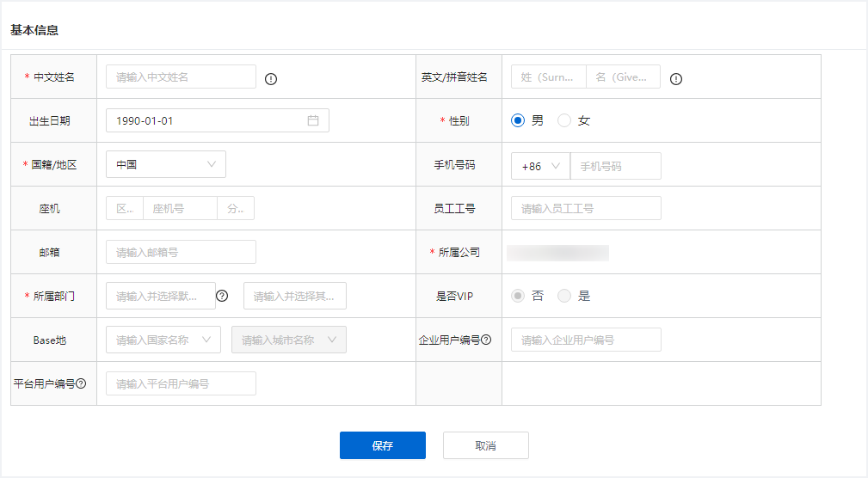Open the calendar icon in 出生日期 field
The height and width of the screenshot is (478, 868).
coord(313,120)
